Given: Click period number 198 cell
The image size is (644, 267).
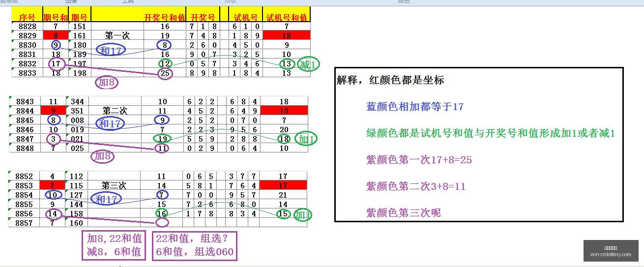Looking at the screenshot, I should point(79,73).
